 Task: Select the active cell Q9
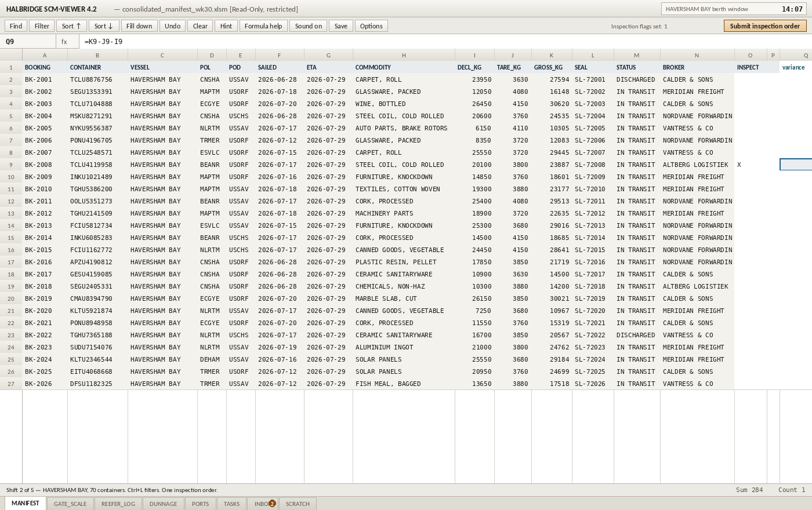pyautogui.click(x=796, y=165)
